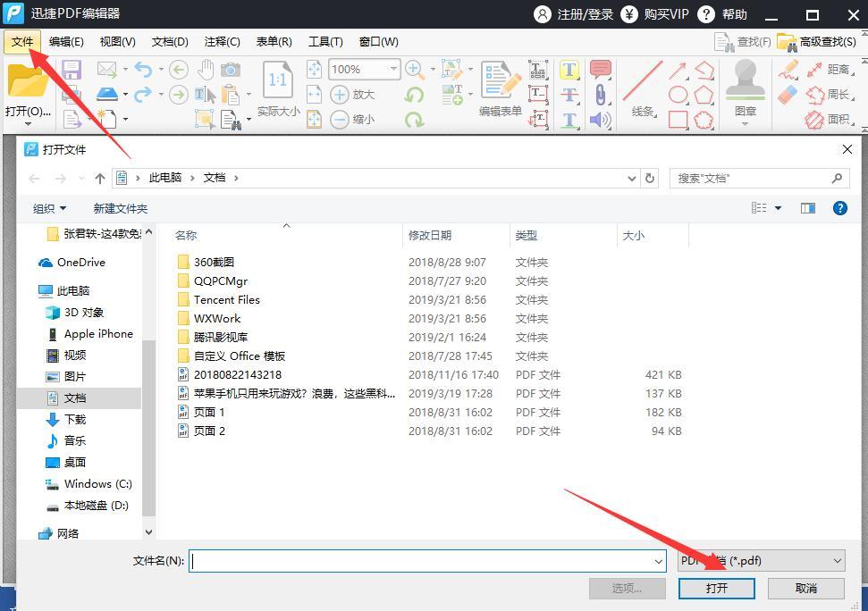Select the PDF file 页面 2

[x=208, y=431]
